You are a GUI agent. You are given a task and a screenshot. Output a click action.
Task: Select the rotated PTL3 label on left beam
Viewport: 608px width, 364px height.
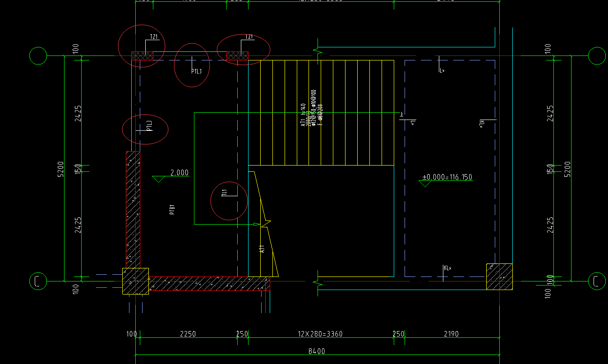pyautogui.click(x=149, y=126)
